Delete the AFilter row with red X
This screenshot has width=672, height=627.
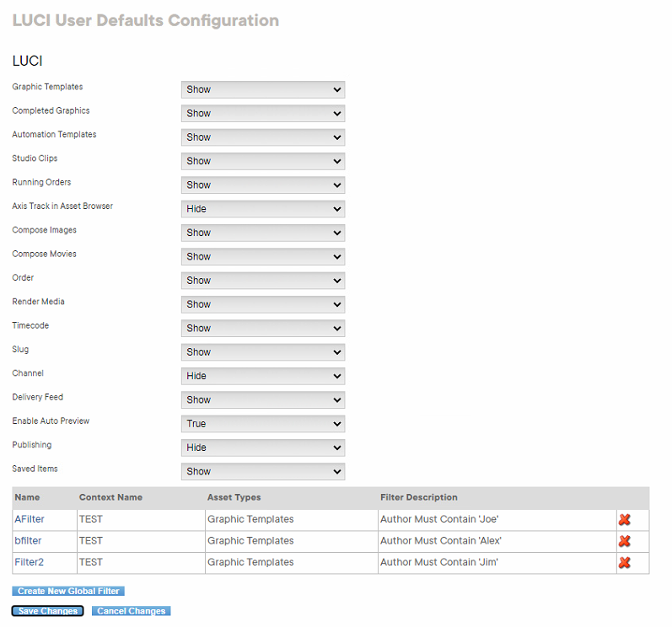coord(624,520)
